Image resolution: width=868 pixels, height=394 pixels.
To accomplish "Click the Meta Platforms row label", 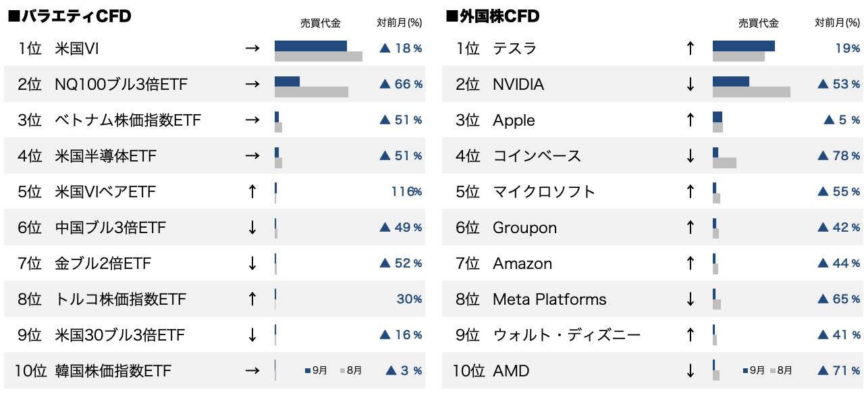I will point(549,299).
